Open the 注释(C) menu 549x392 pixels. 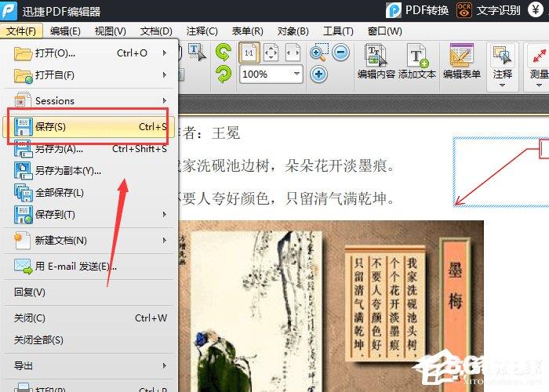202,31
